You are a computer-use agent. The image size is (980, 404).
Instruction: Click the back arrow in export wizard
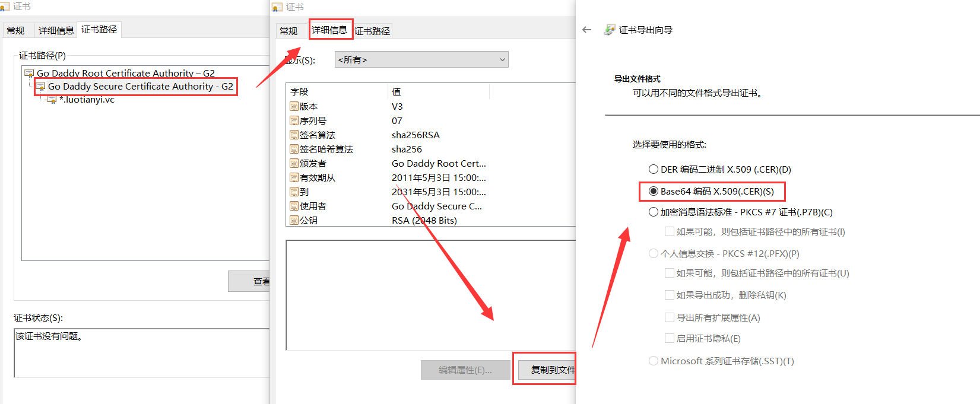tap(587, 30)
